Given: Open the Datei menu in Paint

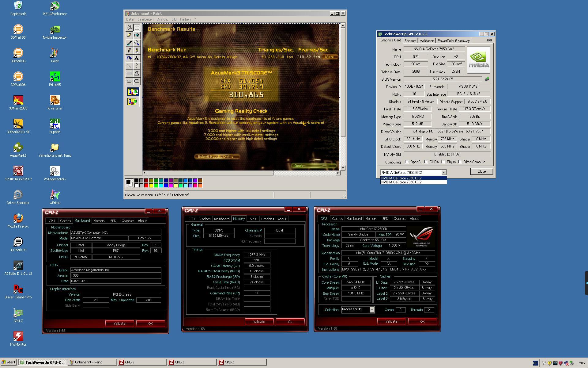Looking at the screenshot, I should (130, 19).
